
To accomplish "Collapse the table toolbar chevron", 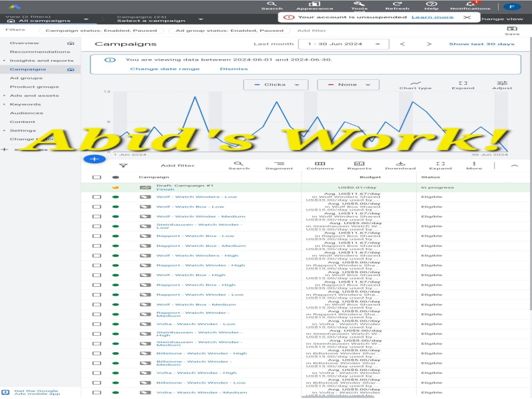I will [x=514, y=165].
